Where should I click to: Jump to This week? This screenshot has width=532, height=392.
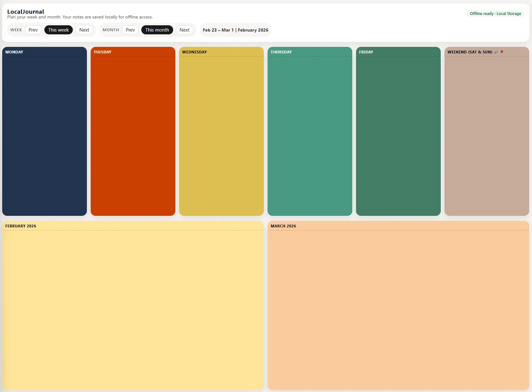pyautogui.click(x=58, y=30)
